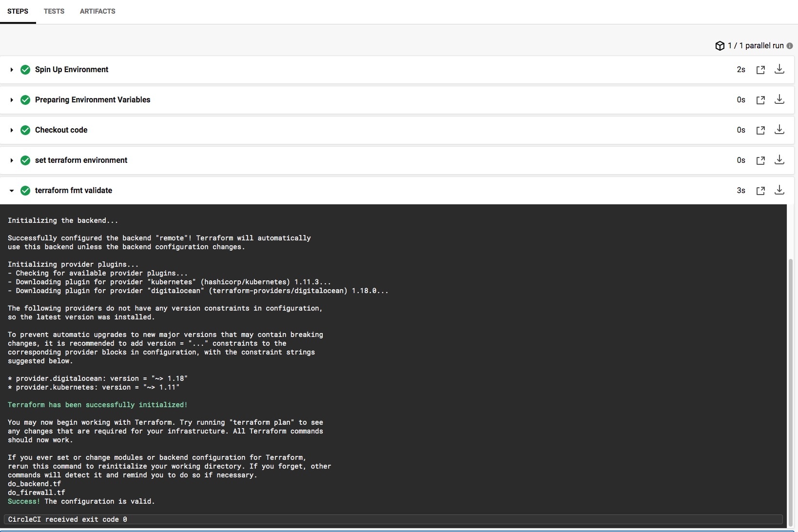Image resolution: width=798 pixels, height=532 pixels.
Task: Click the parallel run info icon
Action: [790, 46]
